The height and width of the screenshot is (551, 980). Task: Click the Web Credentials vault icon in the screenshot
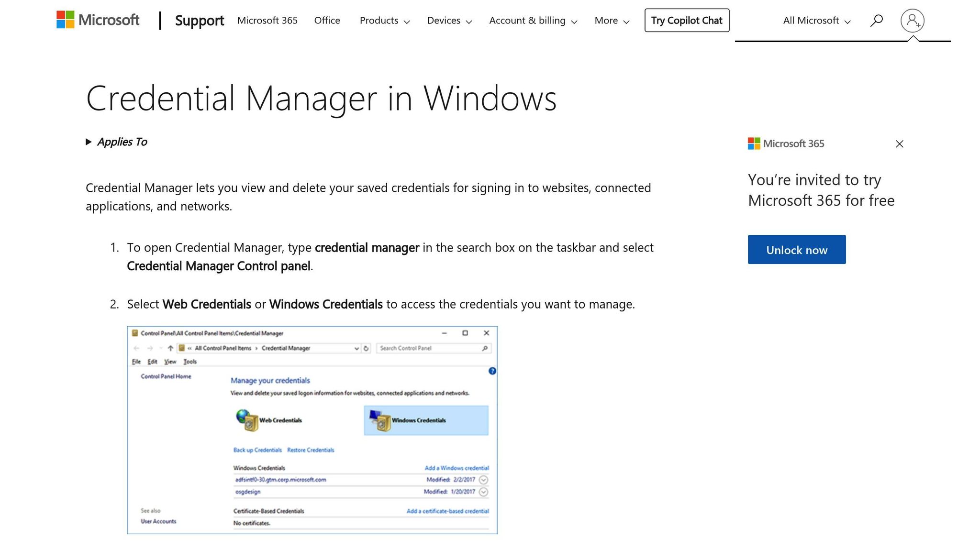247,420
